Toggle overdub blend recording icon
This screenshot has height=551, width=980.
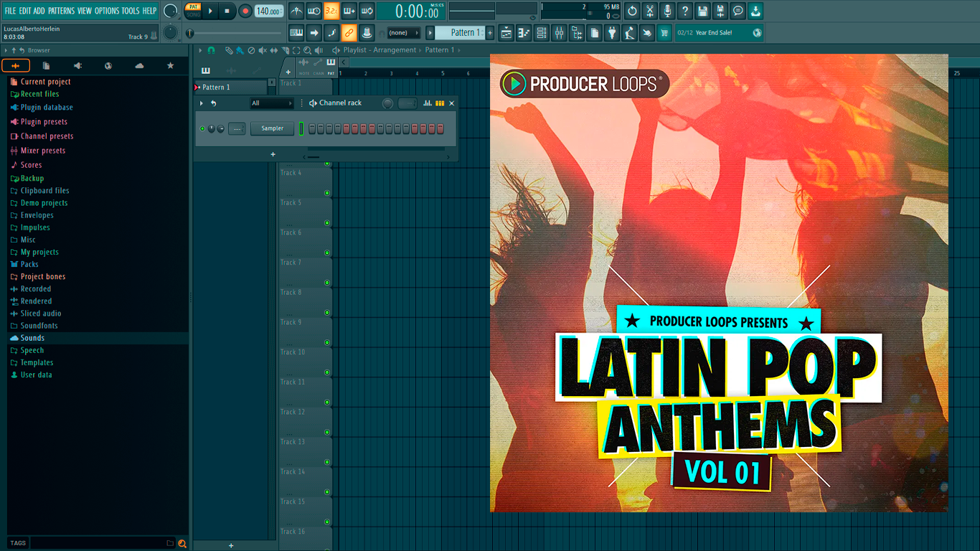click(349, 11)
